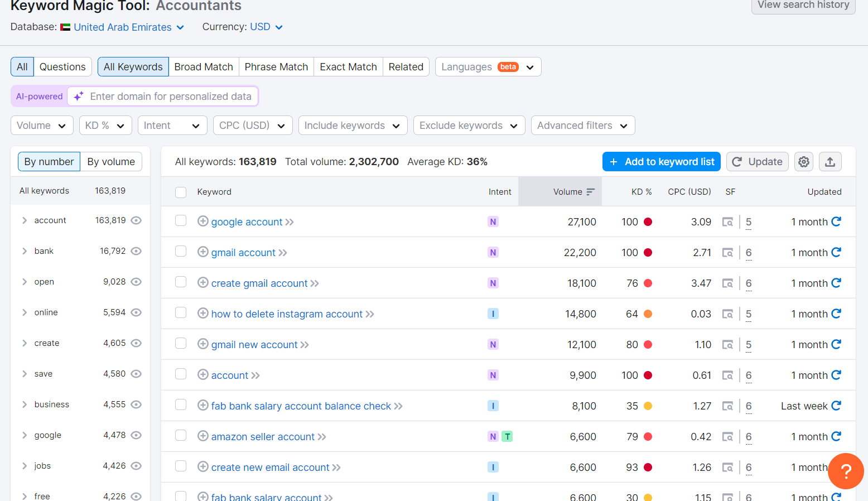
Task: Switch to Broad Match tab
Action: [x=204, y=67]
